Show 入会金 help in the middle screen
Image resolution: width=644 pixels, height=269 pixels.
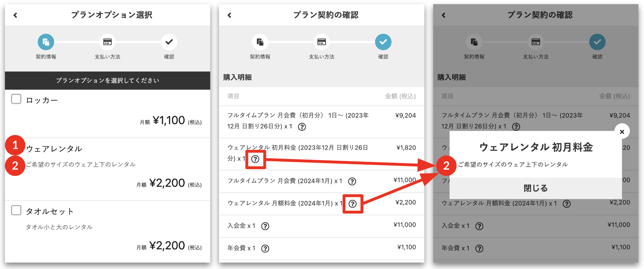[265, 226]
